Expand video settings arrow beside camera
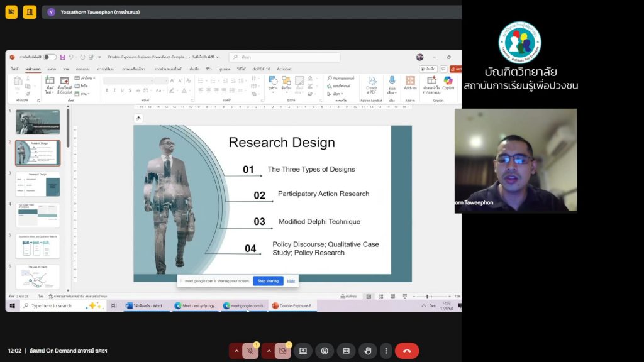Viewport: 644px width, 362px height. (x=269, y=351)
